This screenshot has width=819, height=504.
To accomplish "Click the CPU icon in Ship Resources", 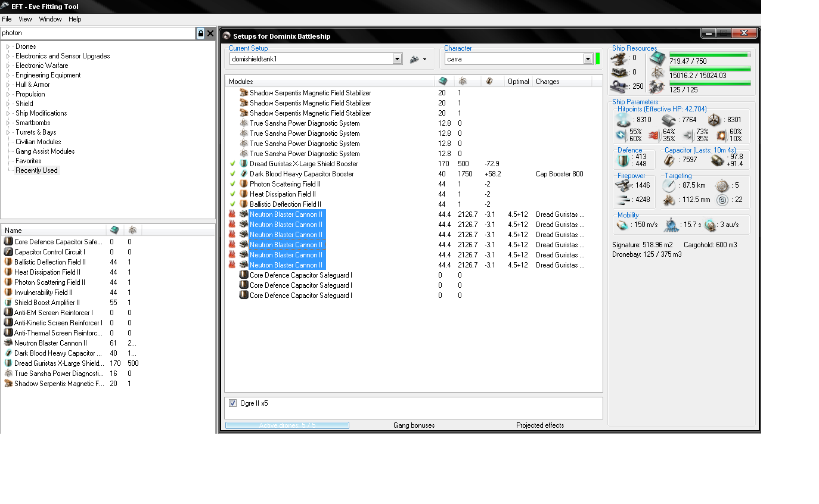I will coord(657,58).
